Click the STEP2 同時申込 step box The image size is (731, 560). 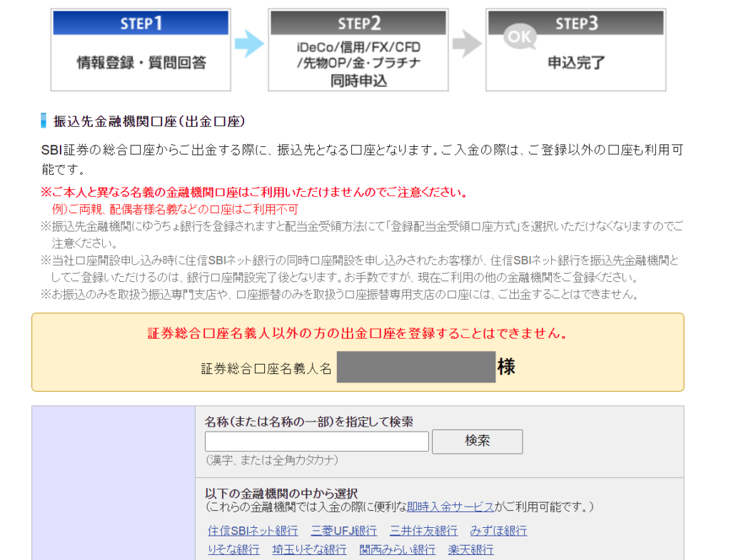click(358, 50)
